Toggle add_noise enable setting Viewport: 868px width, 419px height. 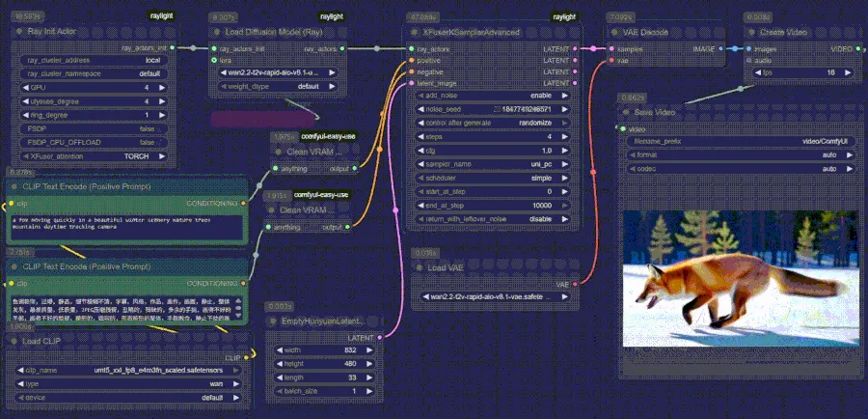(494, 97)
